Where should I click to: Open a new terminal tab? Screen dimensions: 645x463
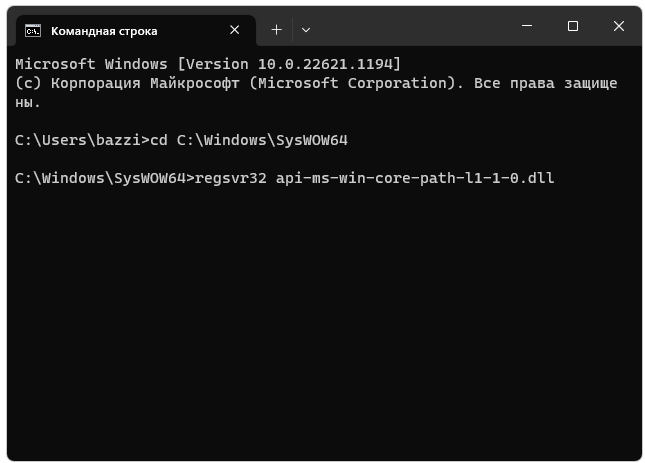(x=277, y=30)
